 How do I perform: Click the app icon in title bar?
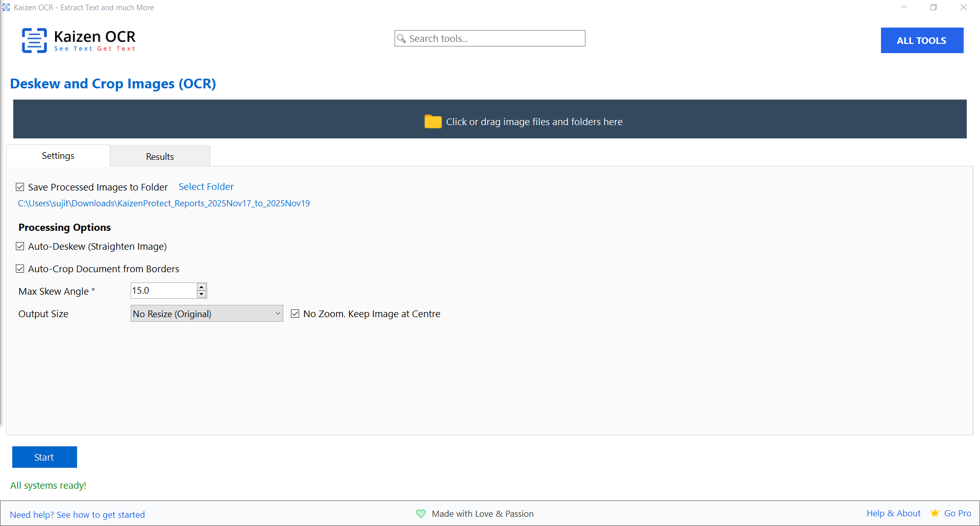tap(6, 8)
